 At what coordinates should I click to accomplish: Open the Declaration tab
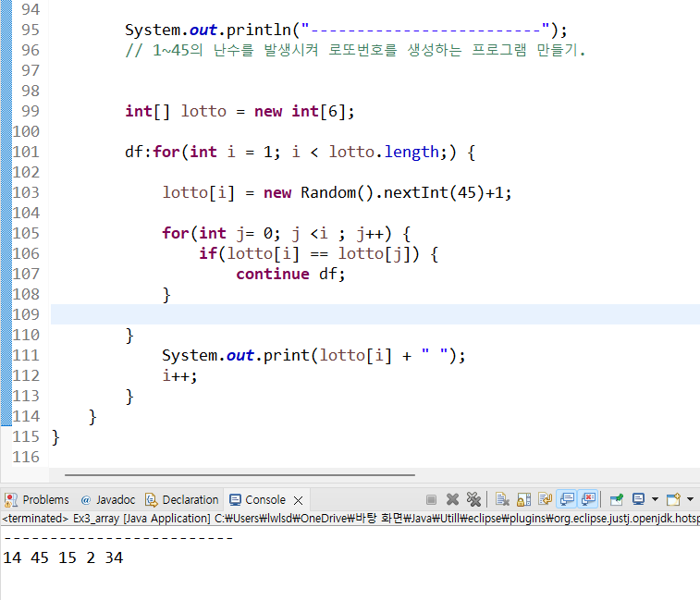pyautogui.click(x=181, y=499)
